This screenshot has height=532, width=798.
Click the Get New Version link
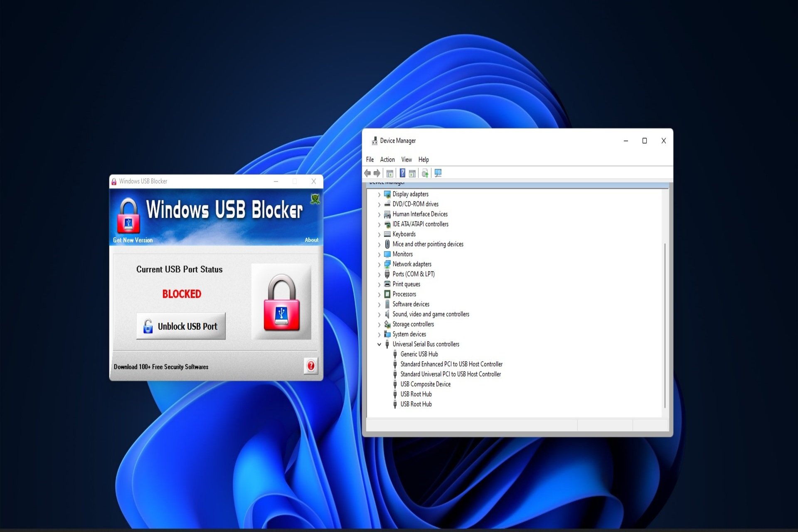pyautogui.click(x=133, y=240)
